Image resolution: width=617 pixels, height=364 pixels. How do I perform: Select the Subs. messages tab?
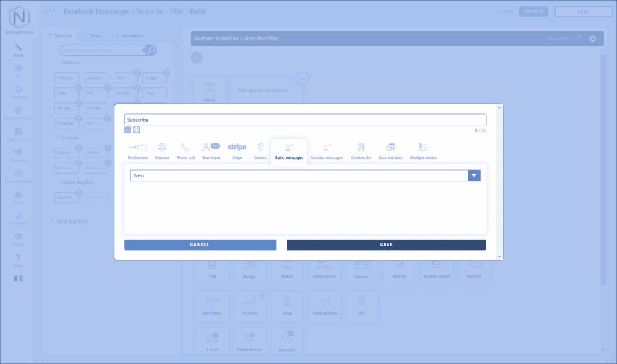tap(289, 151)
